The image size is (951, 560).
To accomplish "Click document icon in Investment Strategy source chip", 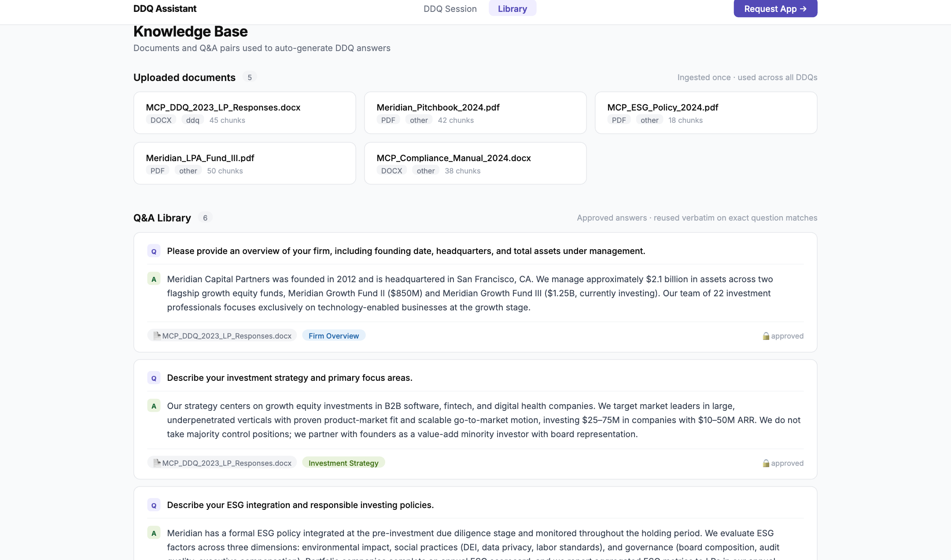I will coord(157,463).
